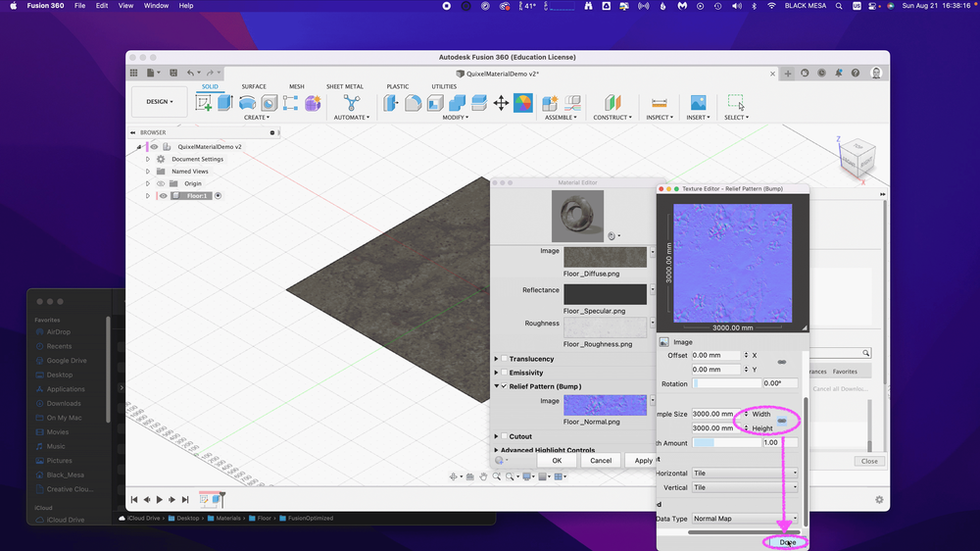This screenshot has width=980, height=551.
Task: Select the Shell tool icon
Action: [x=435, y=103]
